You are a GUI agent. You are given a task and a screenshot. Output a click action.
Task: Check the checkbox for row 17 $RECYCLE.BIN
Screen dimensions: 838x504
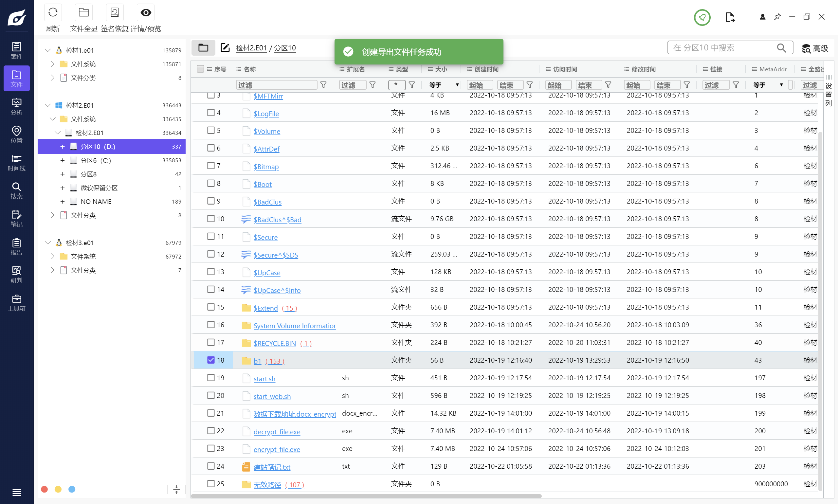pyautogui.click(x=211, y=342)
